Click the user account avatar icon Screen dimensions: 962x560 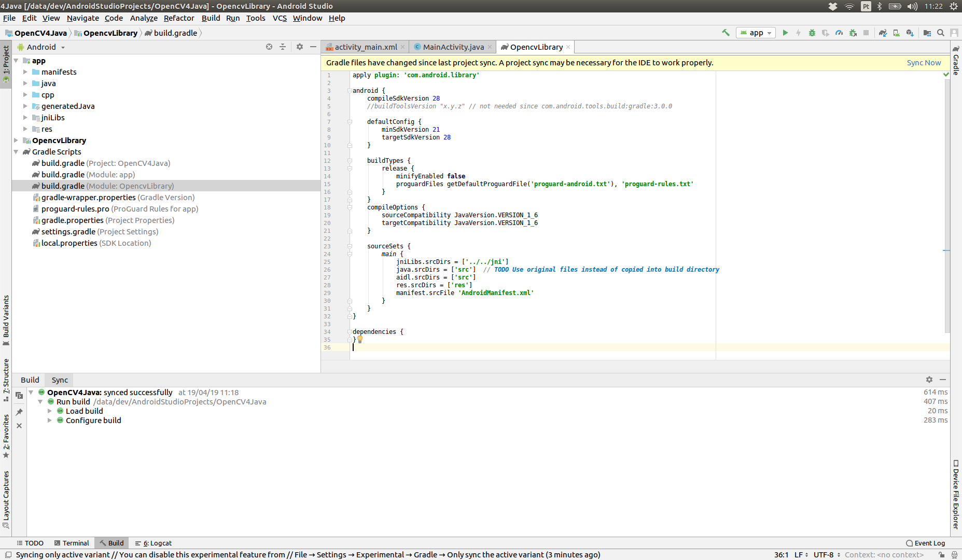[954, 33]
